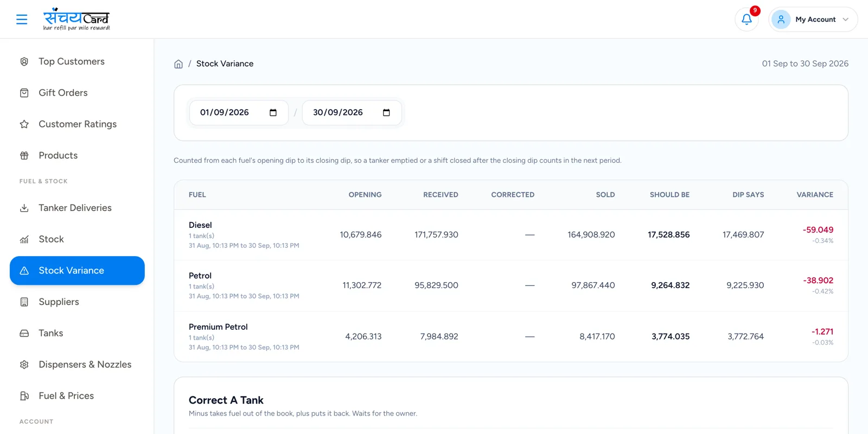Click Diesel variance value -59.049
Viewport: 868px width, 434px height.
[818, 230]
